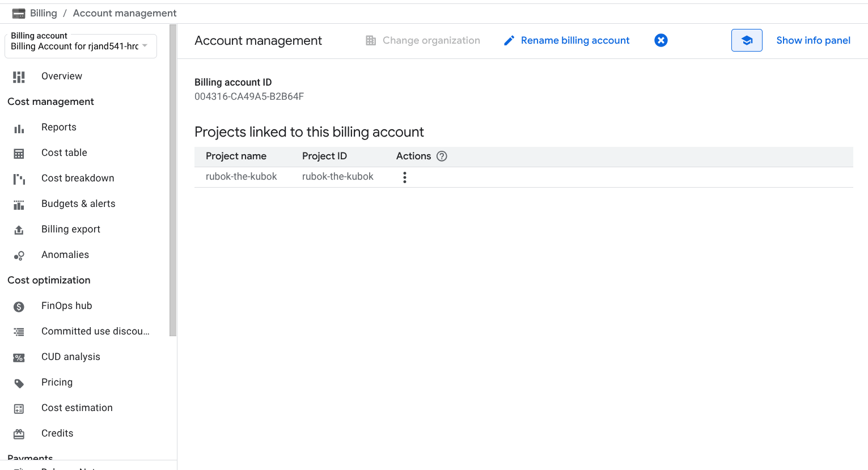Viewport: 868px width, 470px height.
Task: Click the blue close billing account icon
Action: [660, 40]
